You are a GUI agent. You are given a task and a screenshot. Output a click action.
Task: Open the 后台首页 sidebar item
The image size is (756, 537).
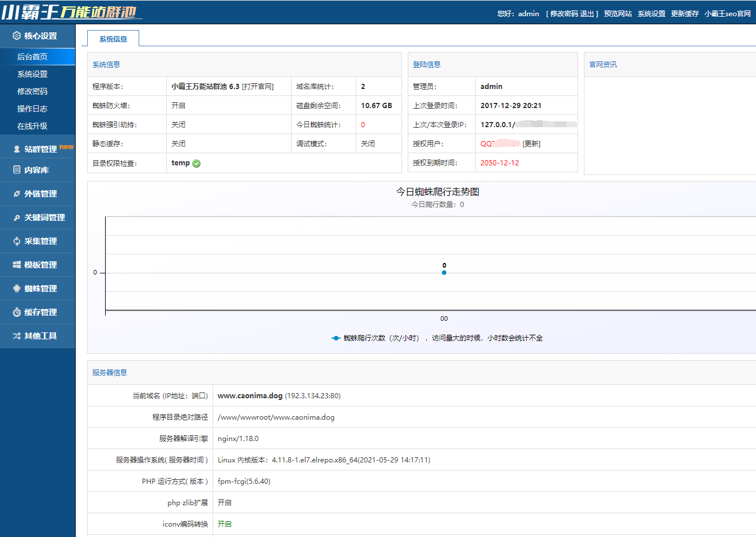coord(38,57)
